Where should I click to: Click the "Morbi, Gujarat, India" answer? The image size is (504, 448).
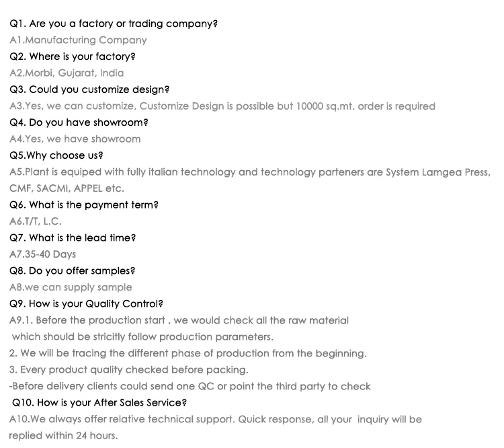click(67, 73)
